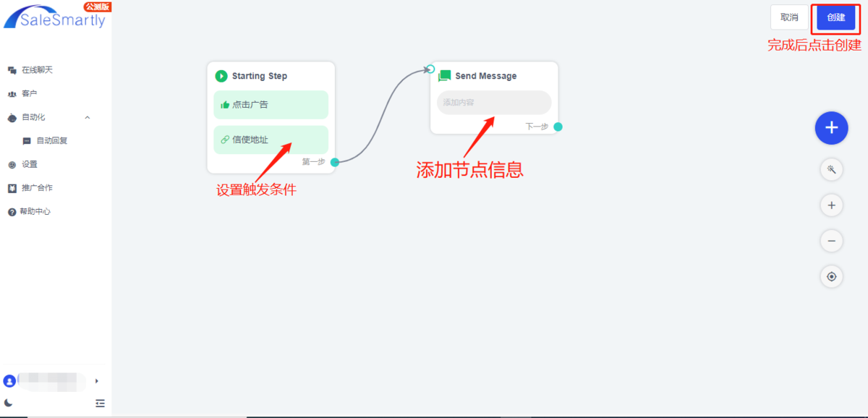Image resolution: width=868 pixels, height=418 pixels.
Task: Click the 客户 people icon
Action: (12, 94)
